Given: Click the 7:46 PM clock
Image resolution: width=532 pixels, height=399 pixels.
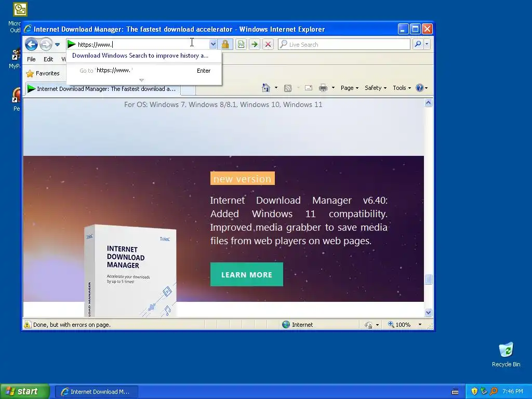Looking at the screenshot, I should [x=513, y=392].
